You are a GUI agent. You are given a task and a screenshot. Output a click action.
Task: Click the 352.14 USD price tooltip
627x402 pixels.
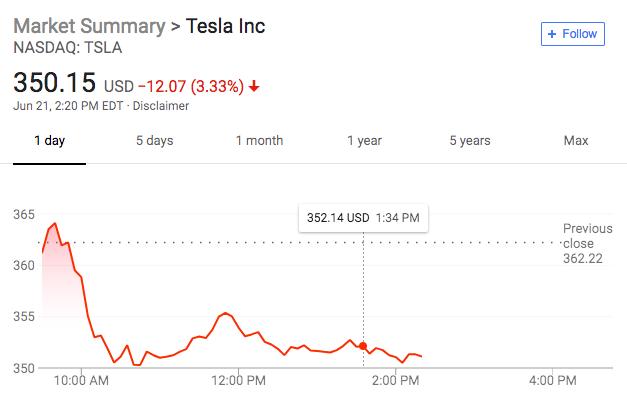coord(362,217)
